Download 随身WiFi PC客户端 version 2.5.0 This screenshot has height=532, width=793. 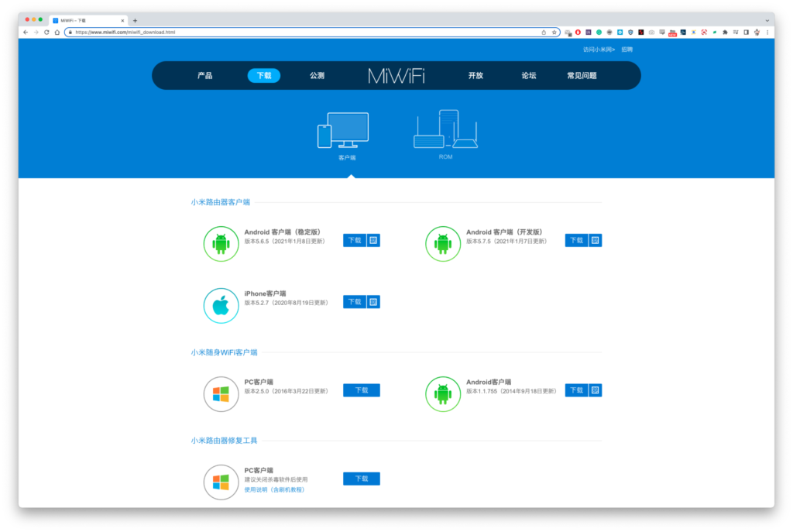pyautogui.click(x=362, y=390)
